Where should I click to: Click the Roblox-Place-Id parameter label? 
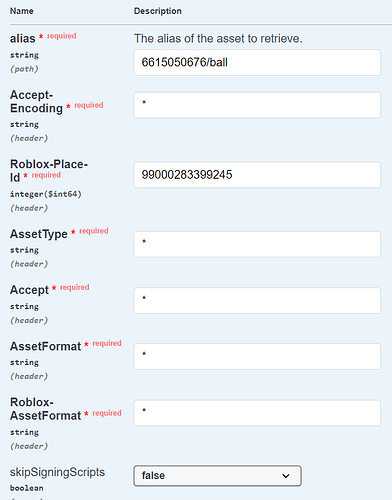point(49,171)
